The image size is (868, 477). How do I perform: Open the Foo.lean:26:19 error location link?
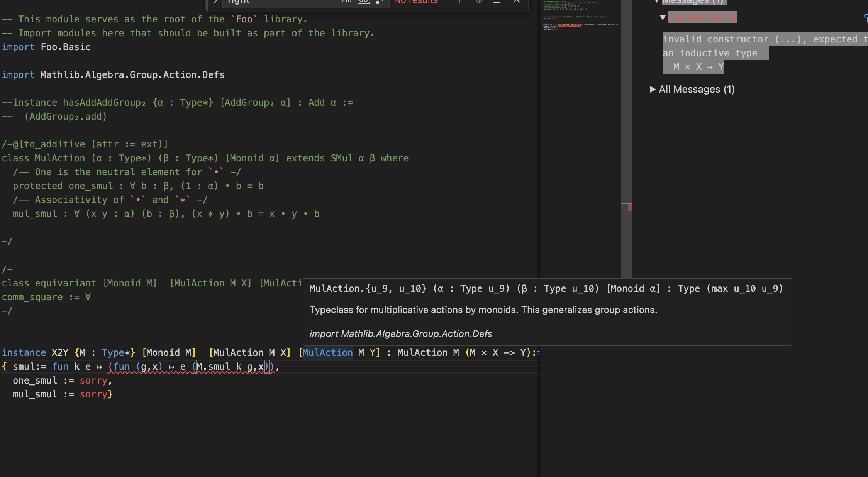pos(702,17)
